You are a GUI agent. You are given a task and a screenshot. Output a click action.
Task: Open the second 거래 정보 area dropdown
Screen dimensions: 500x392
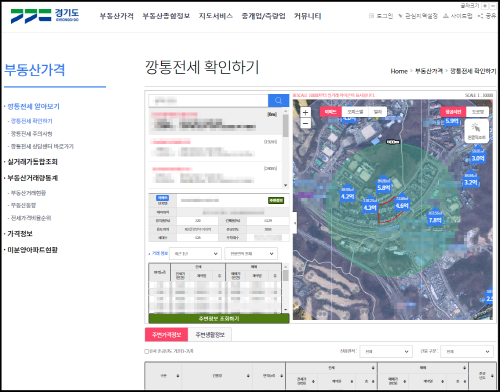click(251, 254)
